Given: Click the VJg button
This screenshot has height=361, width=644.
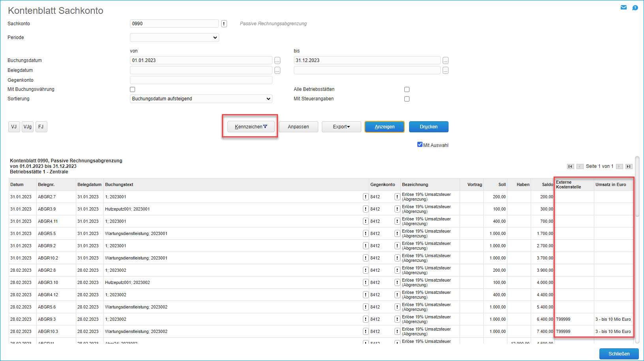Looking at the screenshot, I should (28, 127).
